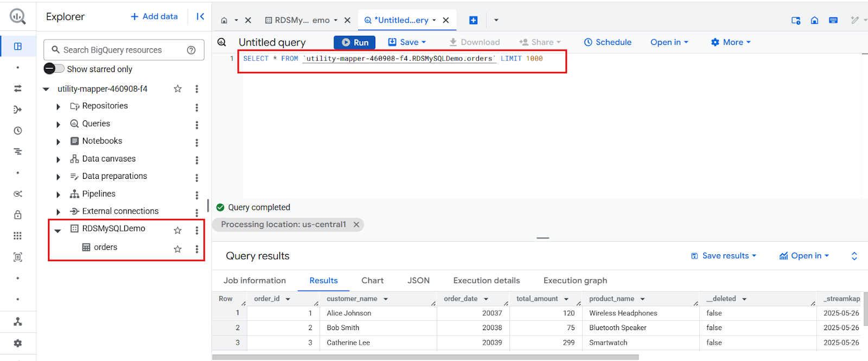Click the Add data button

tap(154, 17)
